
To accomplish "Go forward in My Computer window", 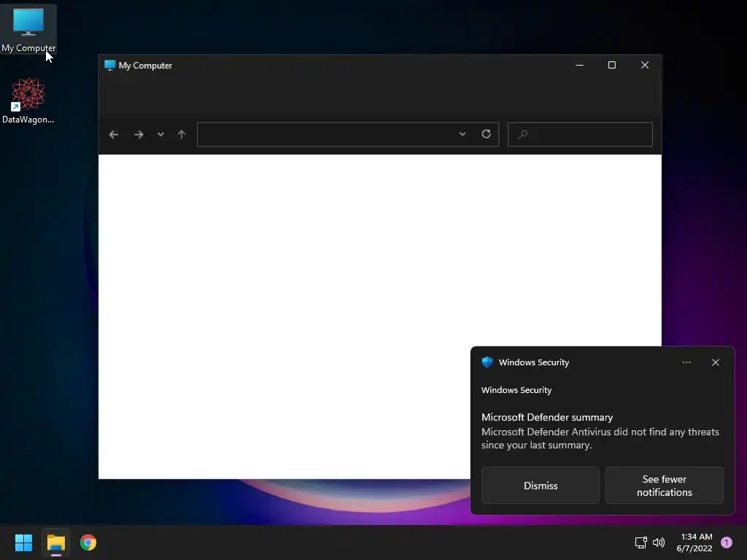I will pos(139,135).
